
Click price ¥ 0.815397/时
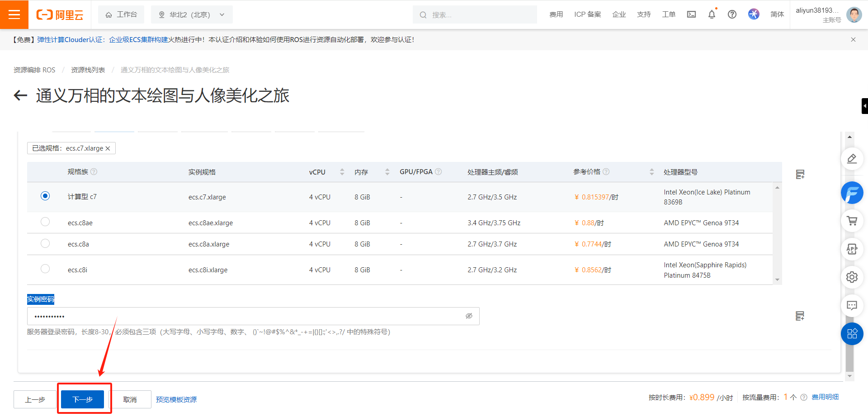tap(596, 197)
